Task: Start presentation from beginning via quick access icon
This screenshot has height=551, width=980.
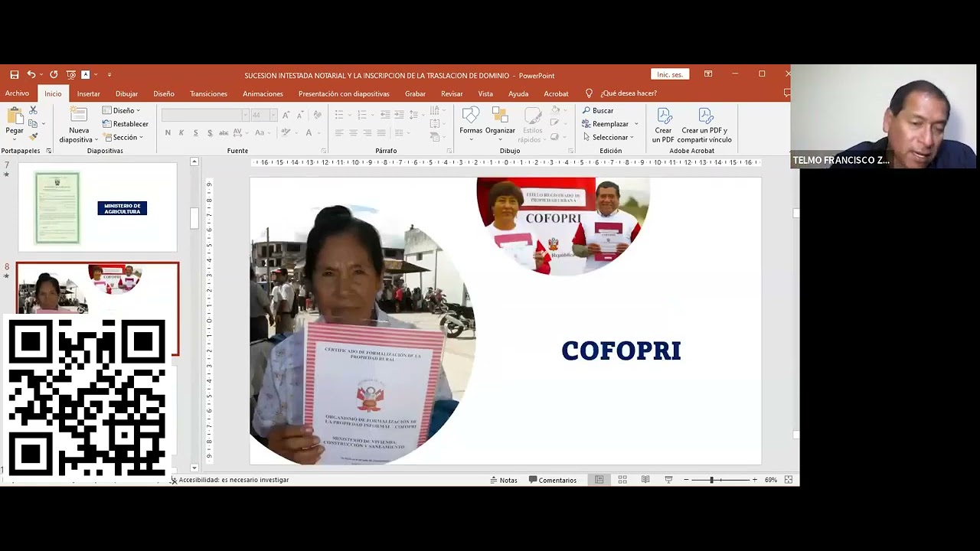Action: pyautogui.click(x=71, y=75)
